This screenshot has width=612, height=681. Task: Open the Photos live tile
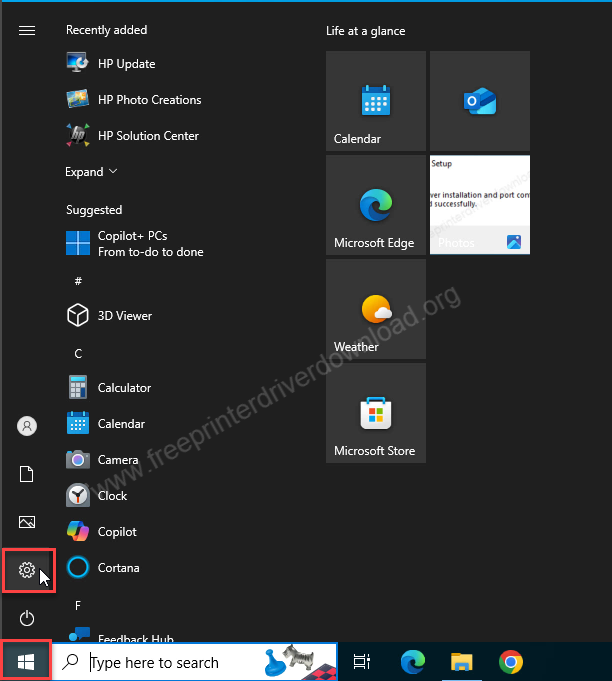(480, 205)
